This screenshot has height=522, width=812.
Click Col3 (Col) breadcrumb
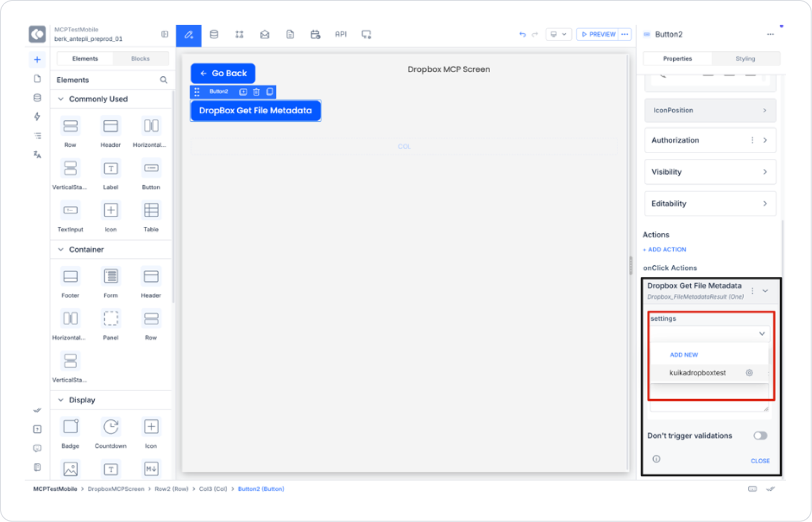[x=213, y=489]
